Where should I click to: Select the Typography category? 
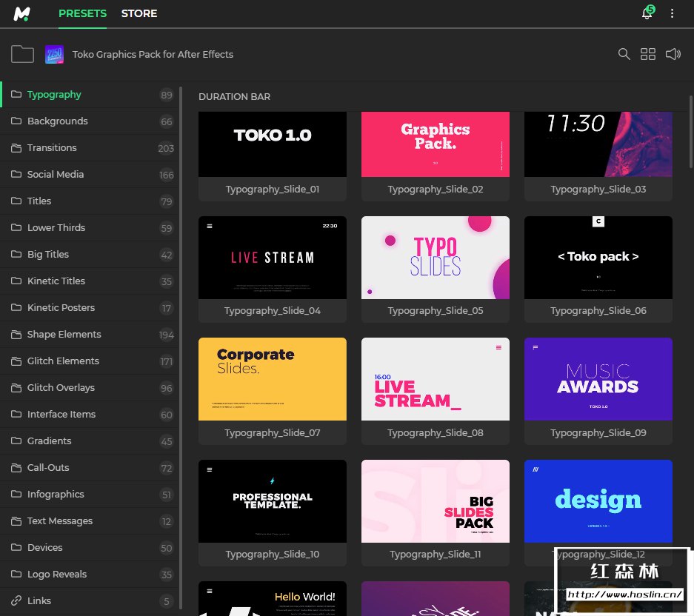90,94
